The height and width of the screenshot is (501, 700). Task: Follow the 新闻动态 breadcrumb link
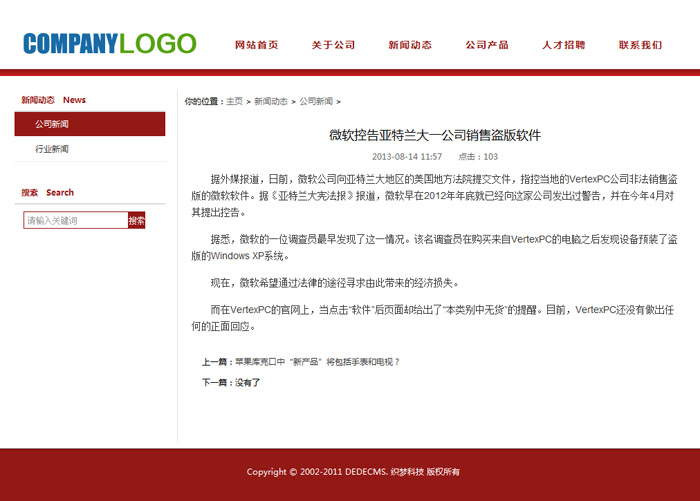[x=271, y=101]
